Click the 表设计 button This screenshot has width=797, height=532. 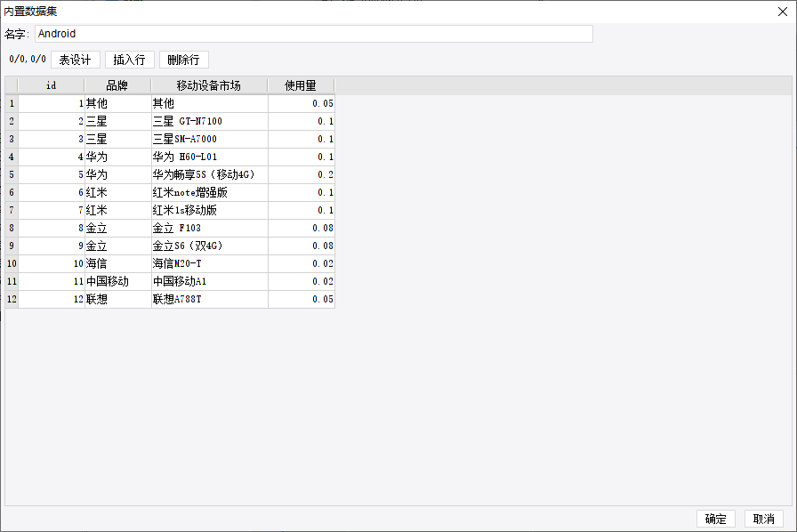click(x=76, y=60)
